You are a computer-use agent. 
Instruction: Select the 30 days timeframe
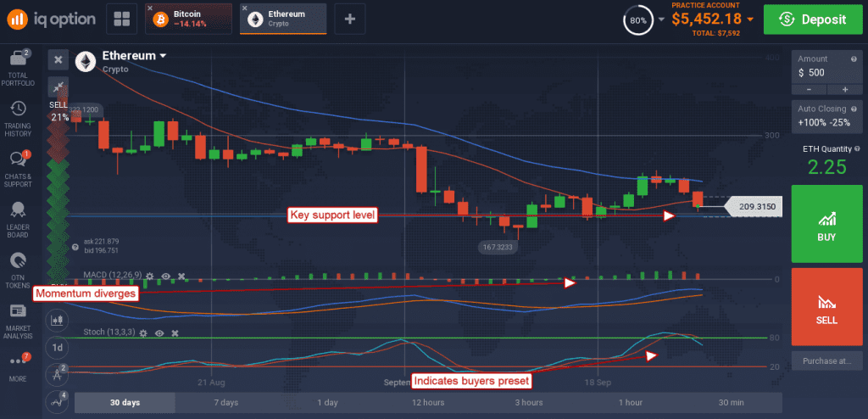click(x=125, y=402)
